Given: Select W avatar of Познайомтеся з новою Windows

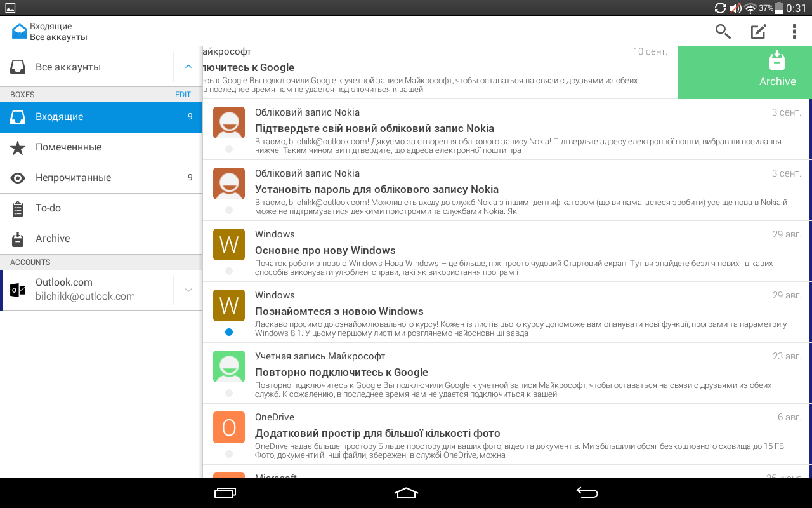Looking at the screenshot, I should (x=229, y=305).
